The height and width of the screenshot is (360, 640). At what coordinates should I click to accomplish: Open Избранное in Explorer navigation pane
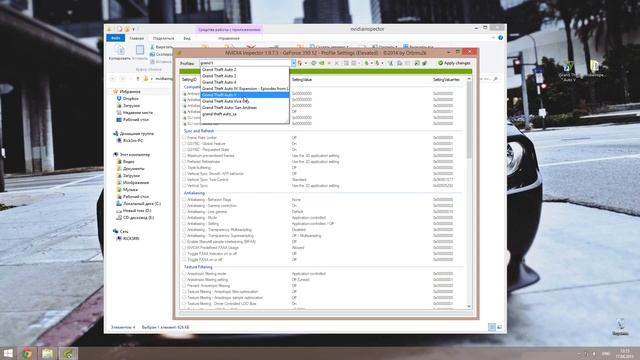(130, 92)
